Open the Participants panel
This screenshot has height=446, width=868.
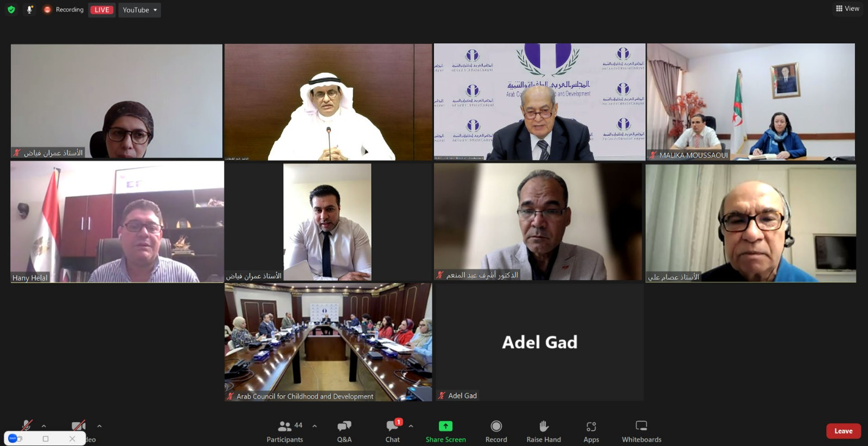point(285,431)
